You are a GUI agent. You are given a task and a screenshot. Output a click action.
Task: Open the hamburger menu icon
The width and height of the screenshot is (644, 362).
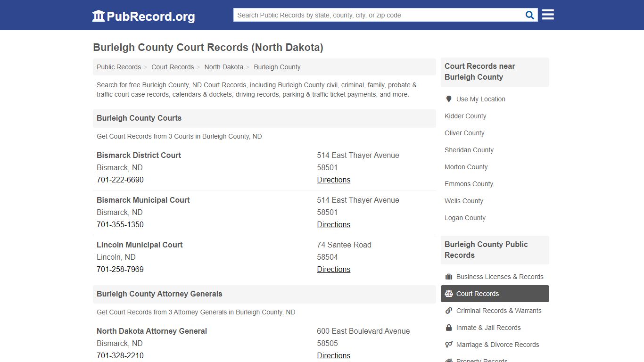(x=548, y=15)
